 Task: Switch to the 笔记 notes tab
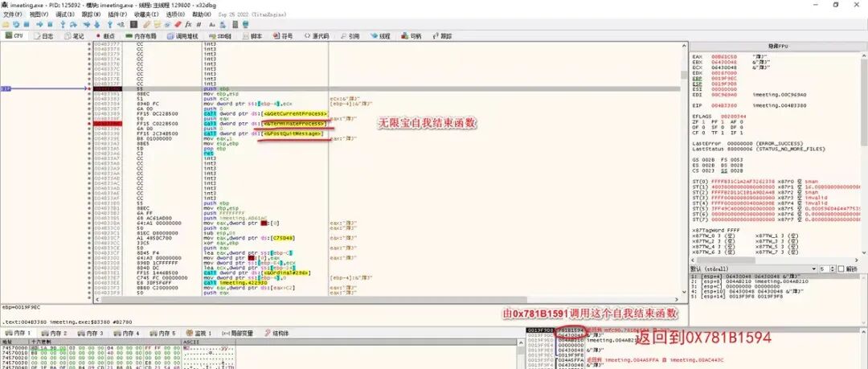coord(74,36)
